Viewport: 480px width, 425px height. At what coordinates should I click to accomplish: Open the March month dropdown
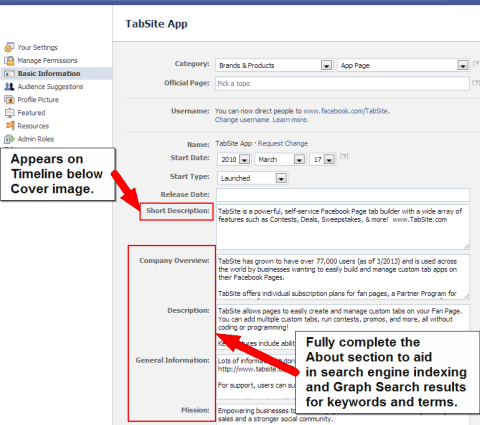tap(280, 159)
